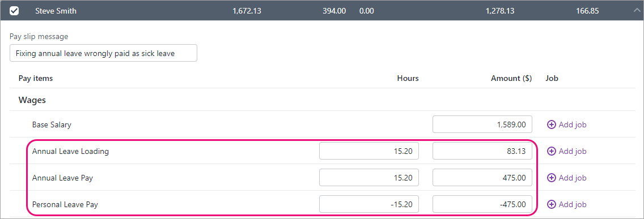Screen dimensions: 644x219
Task: Click plus icon for Personal Leave Pay job
Action: click(551, 204)
